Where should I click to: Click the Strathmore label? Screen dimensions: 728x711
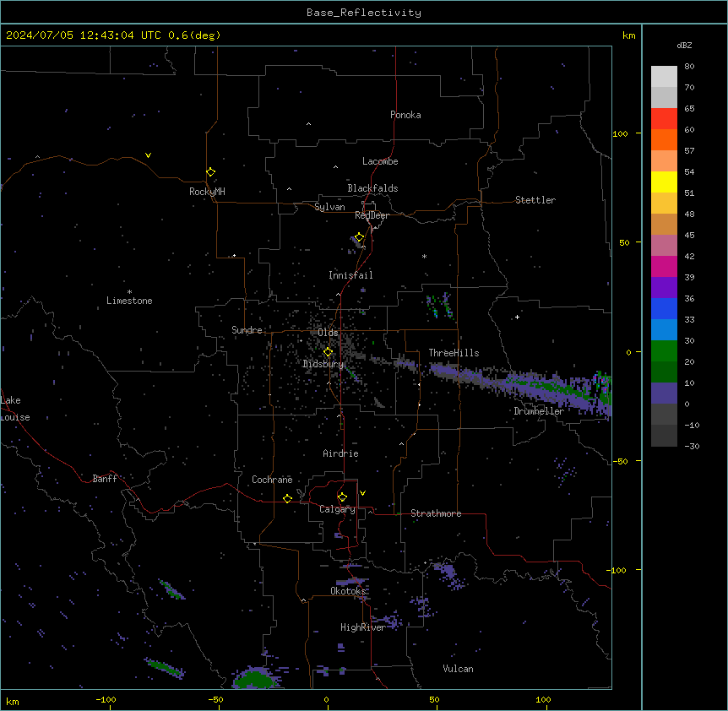[x=436, y=513]
